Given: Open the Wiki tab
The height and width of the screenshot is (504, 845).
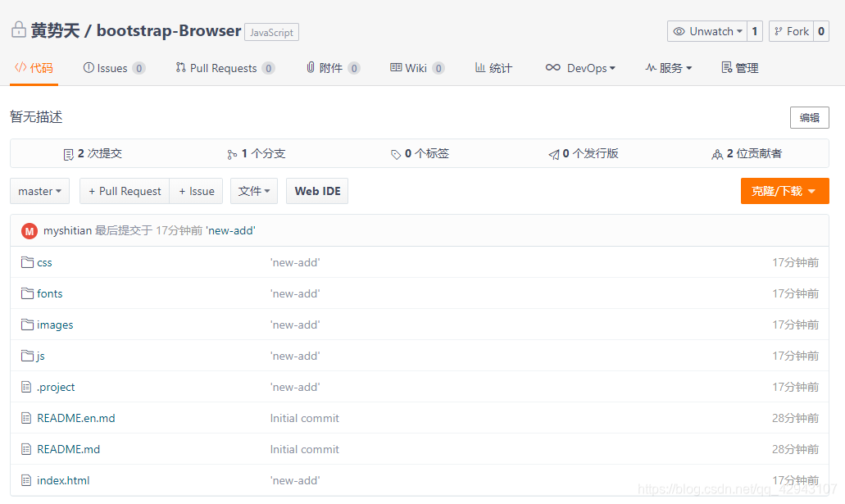Looking at the screenshot, I should click(x=417, y=68).
